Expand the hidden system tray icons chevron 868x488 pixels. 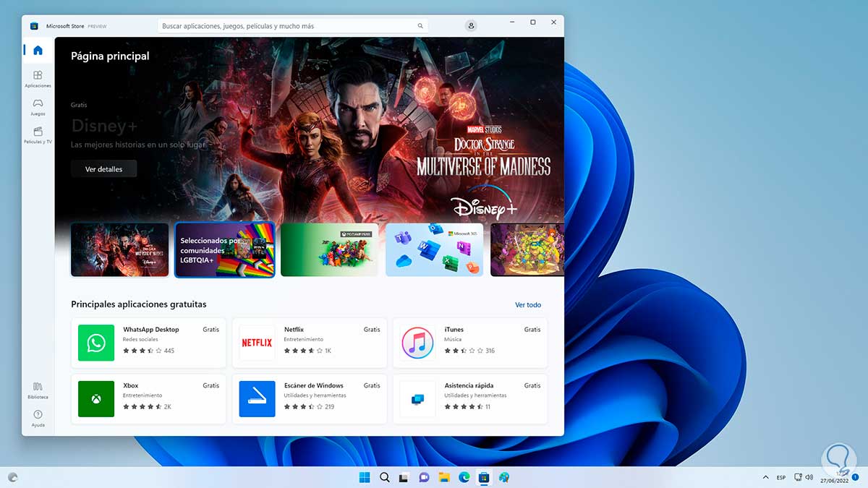[765, 477]
